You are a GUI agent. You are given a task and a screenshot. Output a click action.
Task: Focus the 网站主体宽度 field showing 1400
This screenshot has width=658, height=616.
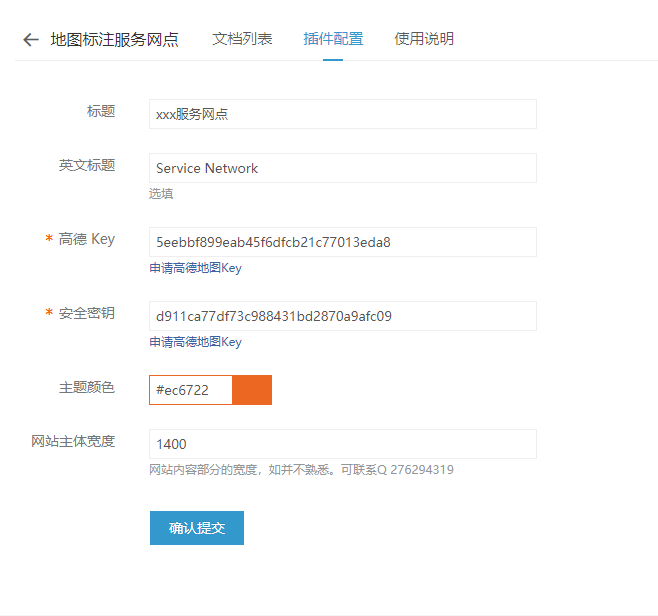pos(343,444)
